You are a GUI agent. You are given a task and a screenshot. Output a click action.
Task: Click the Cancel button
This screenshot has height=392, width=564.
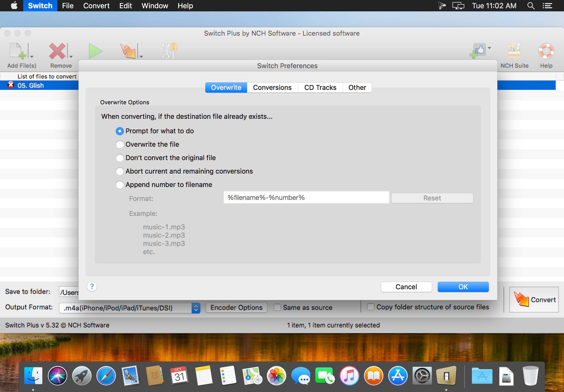tap(406, 287)
